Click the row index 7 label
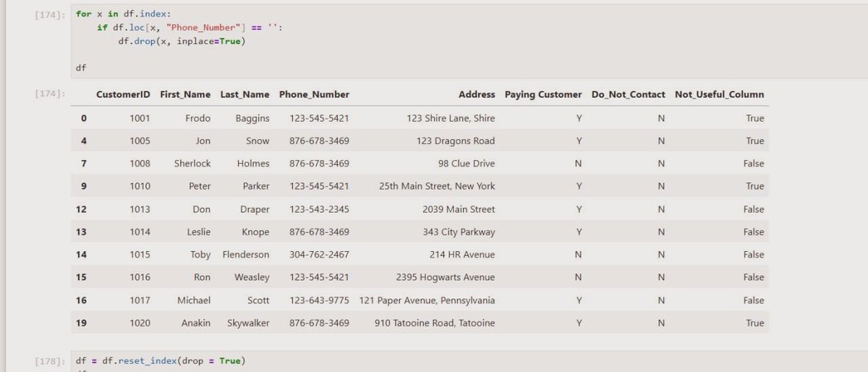868x372 pixels. [84, 164]
